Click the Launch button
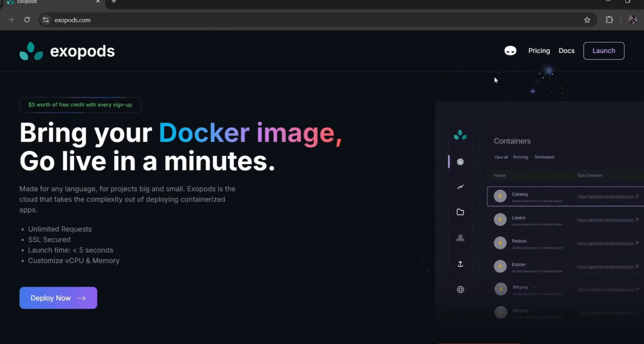The width and height of the screenshot is (644, 344). pyautogui.click(x=604, y=51)
